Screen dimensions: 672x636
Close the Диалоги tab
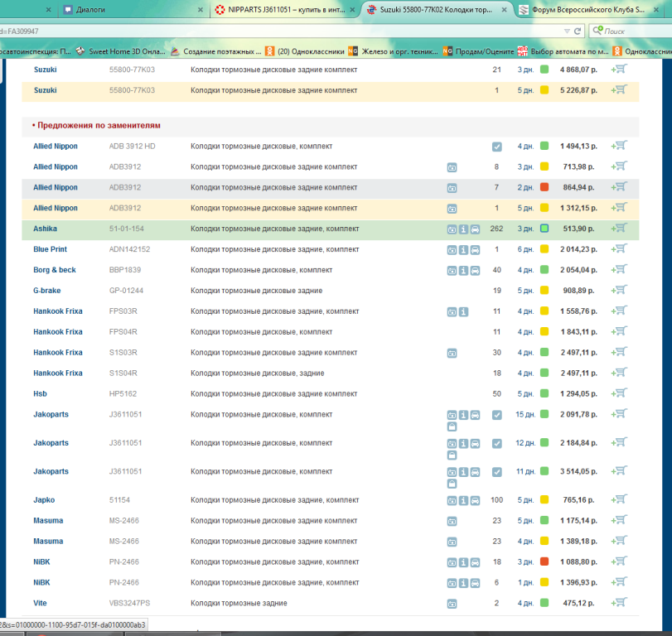click(x=201, y=9)
